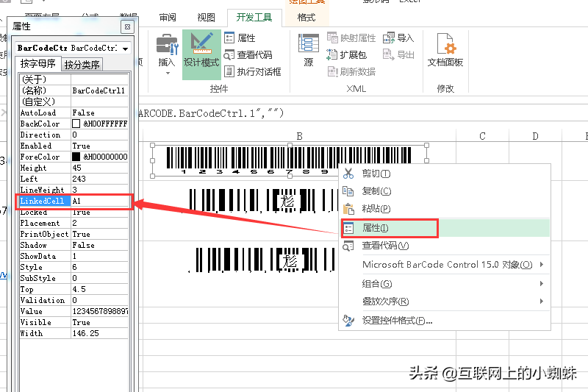Viewport: 588px width, 392px height.
Task: Click ForeColor black color swatch
Action: pyautogui.click(x=76, y=157)
